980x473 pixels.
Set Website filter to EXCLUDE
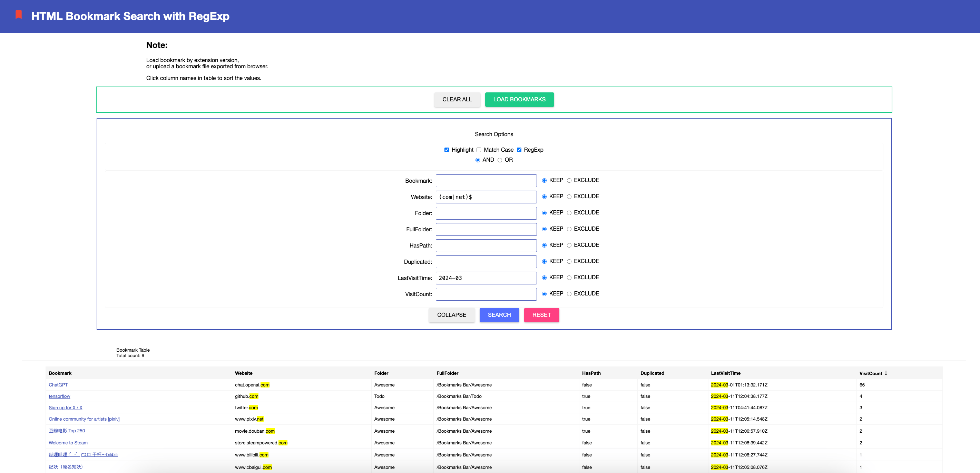[569, 197]
